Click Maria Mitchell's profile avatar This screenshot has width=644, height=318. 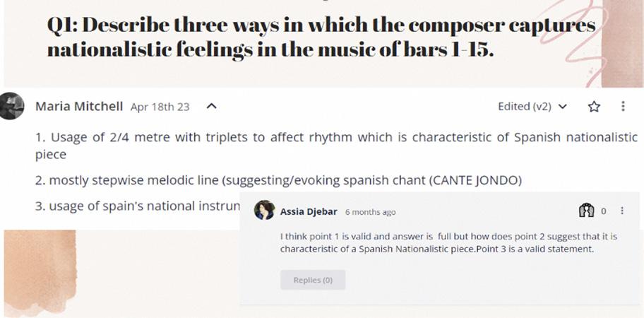point(12,107)
